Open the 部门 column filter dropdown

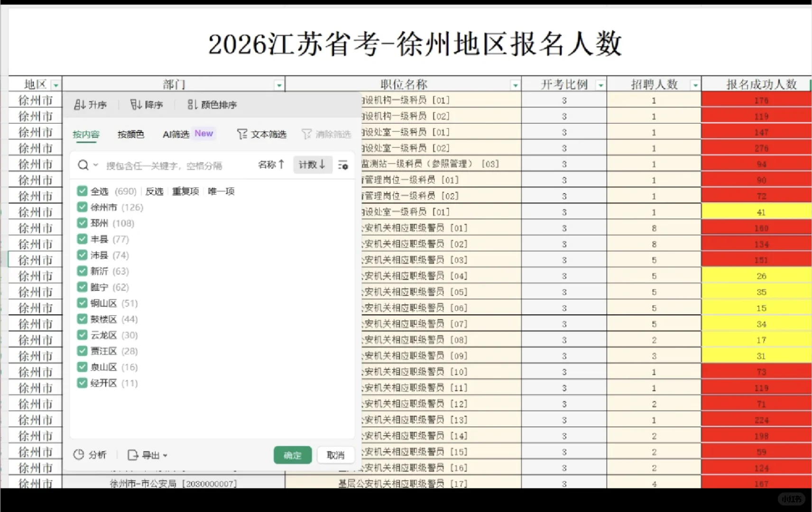point(278,85)
